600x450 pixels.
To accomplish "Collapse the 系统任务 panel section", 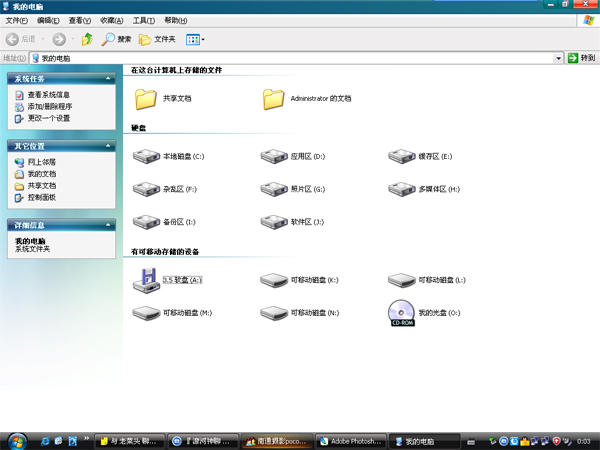I will click(108, 78).
